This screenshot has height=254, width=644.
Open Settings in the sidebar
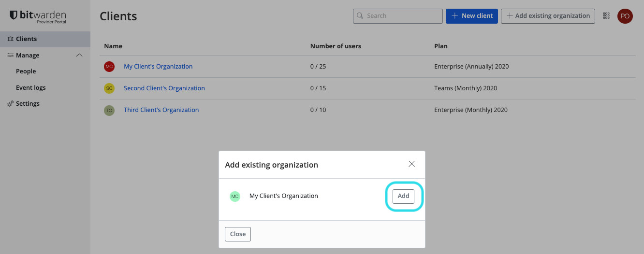pyautogui.click(x=28, y=103)
